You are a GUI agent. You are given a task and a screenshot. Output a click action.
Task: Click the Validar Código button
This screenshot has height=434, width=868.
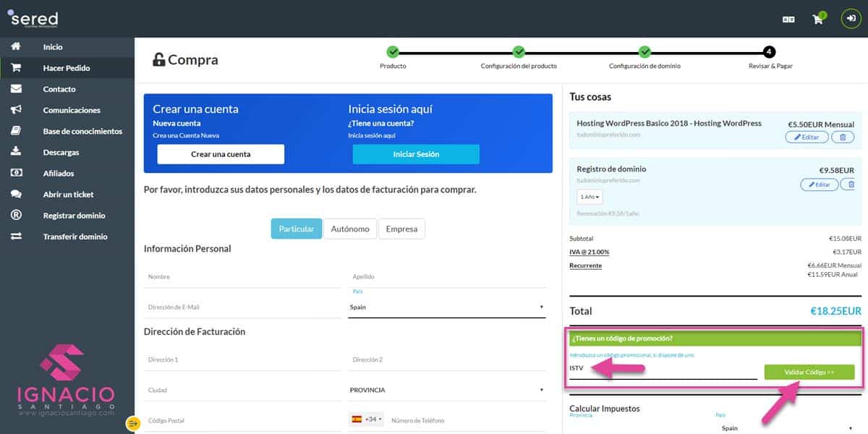[809, 372]
